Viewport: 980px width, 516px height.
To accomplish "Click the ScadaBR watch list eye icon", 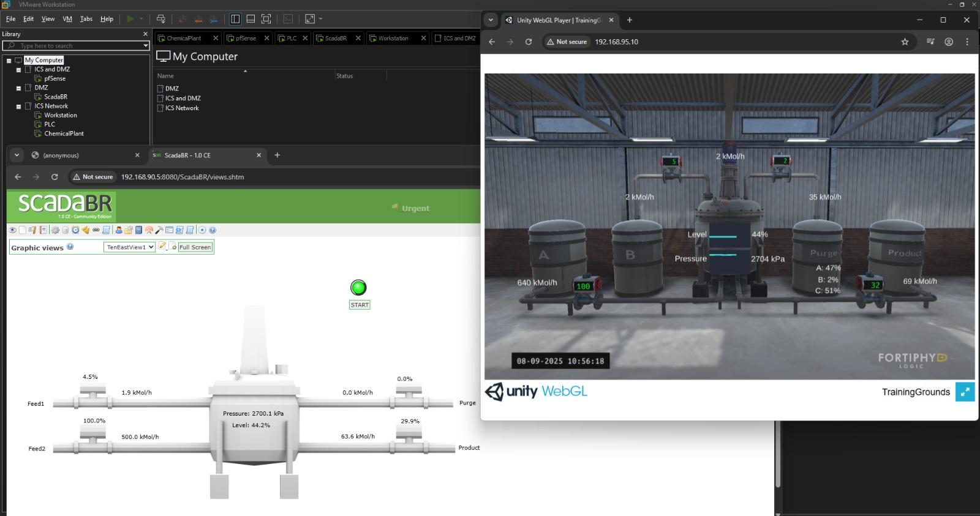I will (x=12, y=230).
